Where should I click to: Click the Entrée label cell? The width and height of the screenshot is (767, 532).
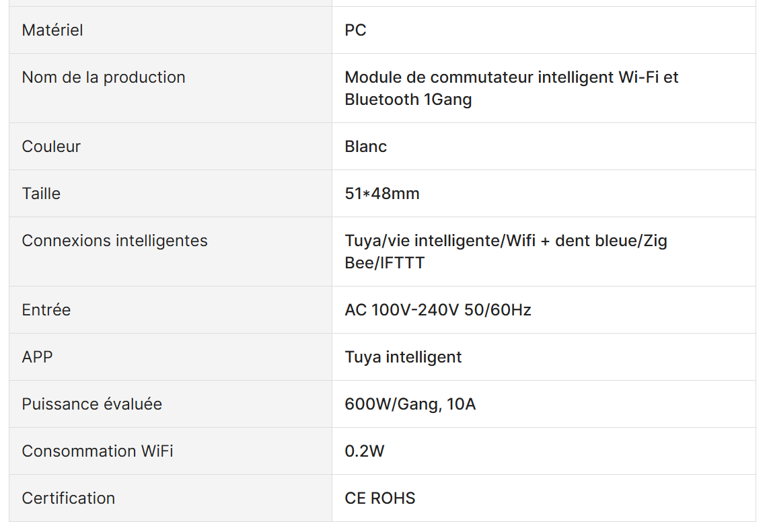tap(170, 309)
